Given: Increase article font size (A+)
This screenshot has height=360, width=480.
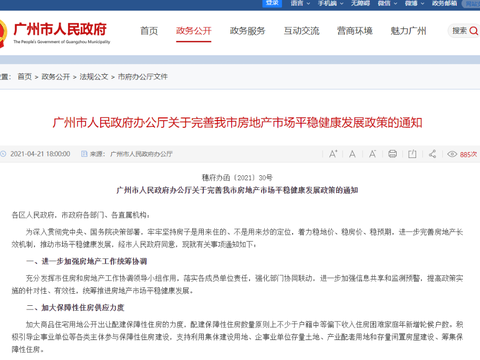Looking at the screenshot, I should point(333,154).
